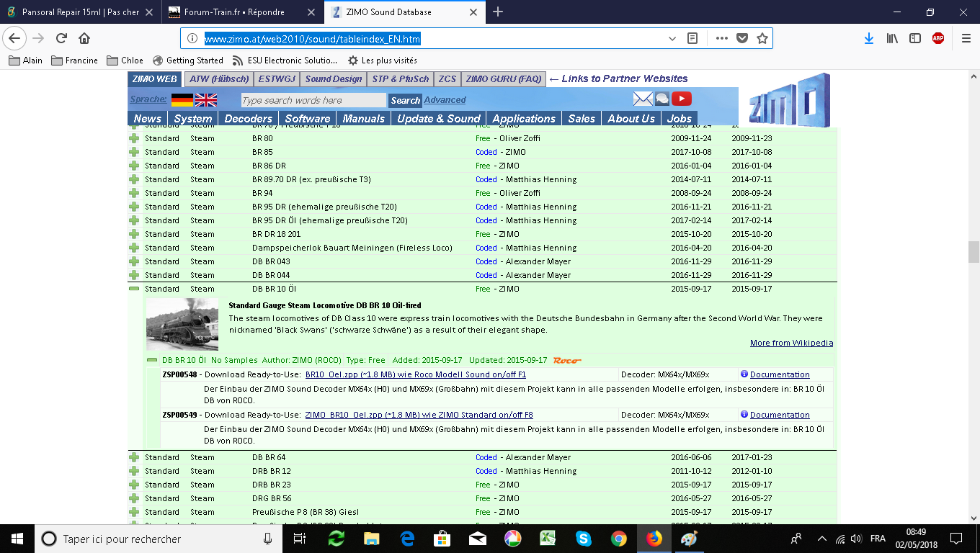Open the Adblock Plus extension

click(938, 39)
